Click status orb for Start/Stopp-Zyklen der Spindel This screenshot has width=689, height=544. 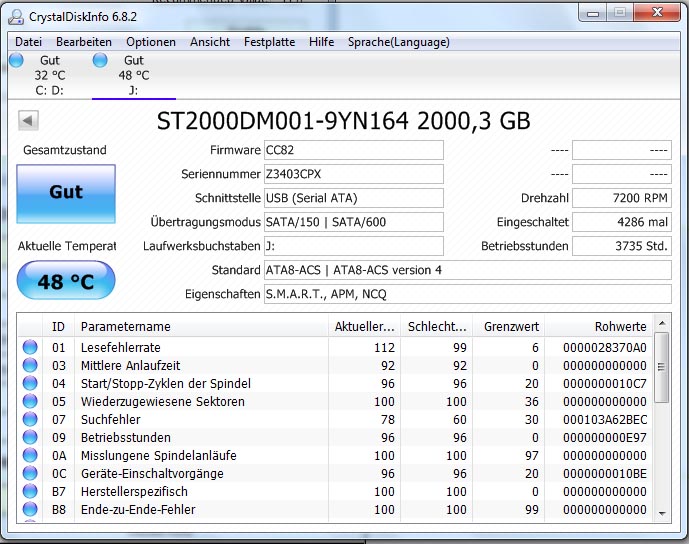point(30,383)
